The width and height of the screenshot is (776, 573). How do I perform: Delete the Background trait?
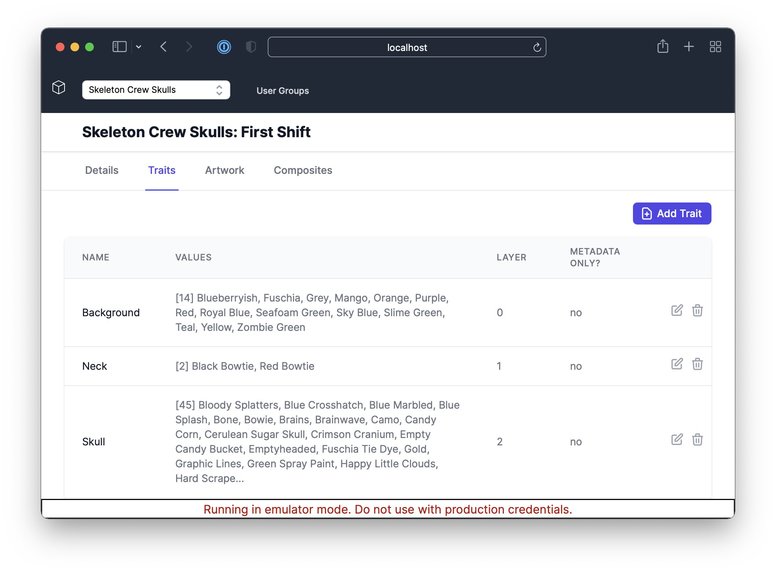tap(697, 310)
